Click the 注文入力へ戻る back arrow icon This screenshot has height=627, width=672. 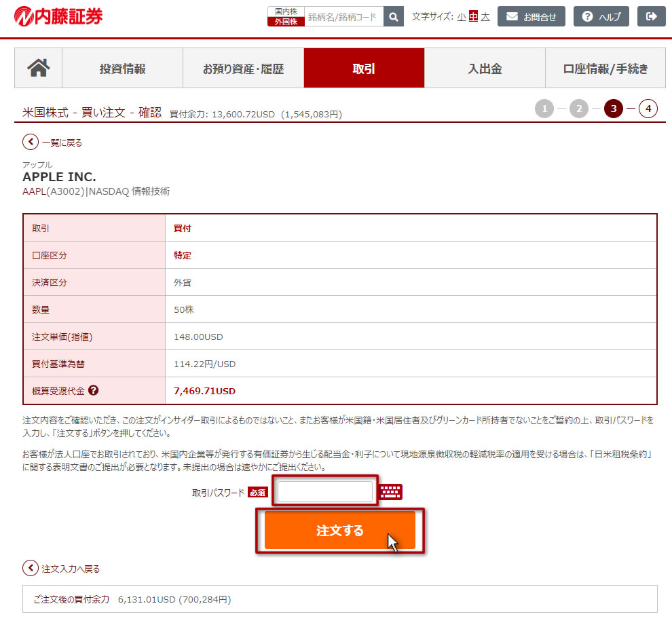[31, 568]
